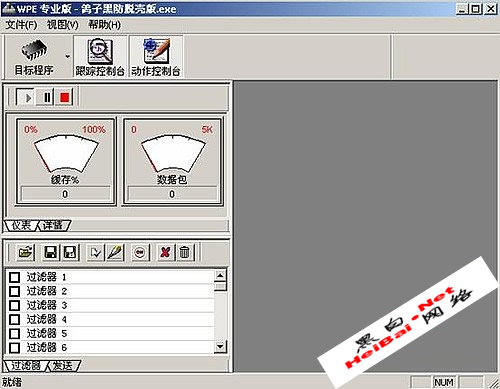Switch to the 详细 tab
The height and width of the screenshot is (389, 500).
click(53, 226)
